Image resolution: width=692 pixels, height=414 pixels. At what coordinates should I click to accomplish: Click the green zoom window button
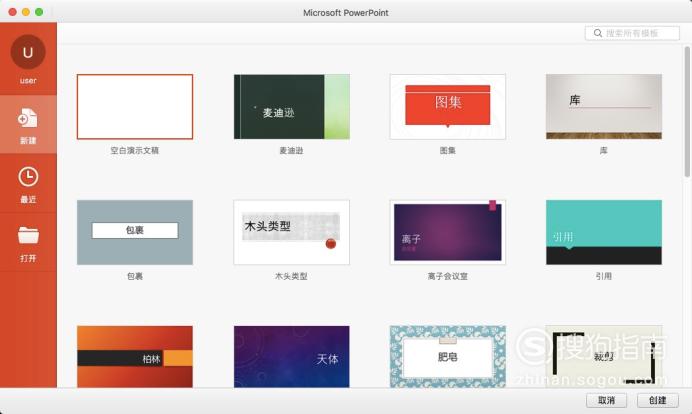point(39,12)
